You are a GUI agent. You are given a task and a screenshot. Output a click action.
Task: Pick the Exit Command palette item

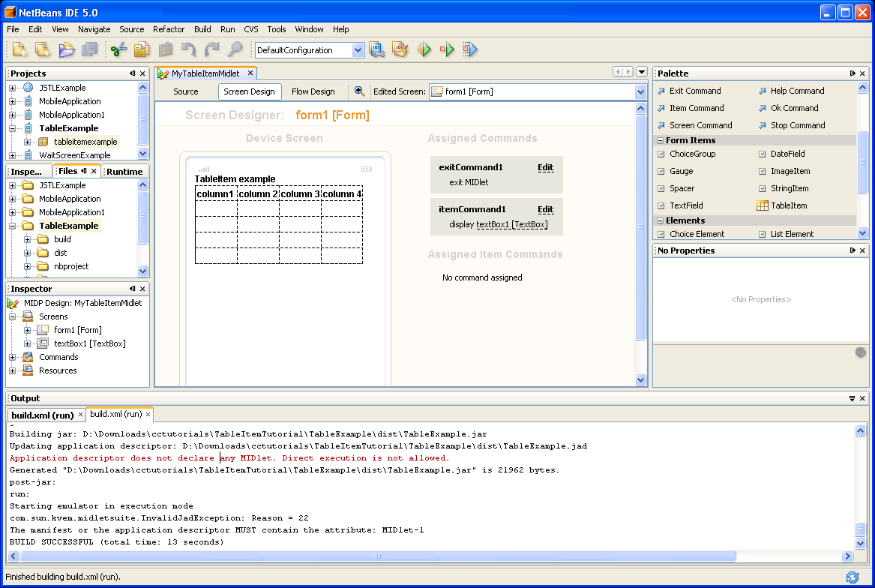click(x=689, y=91)
